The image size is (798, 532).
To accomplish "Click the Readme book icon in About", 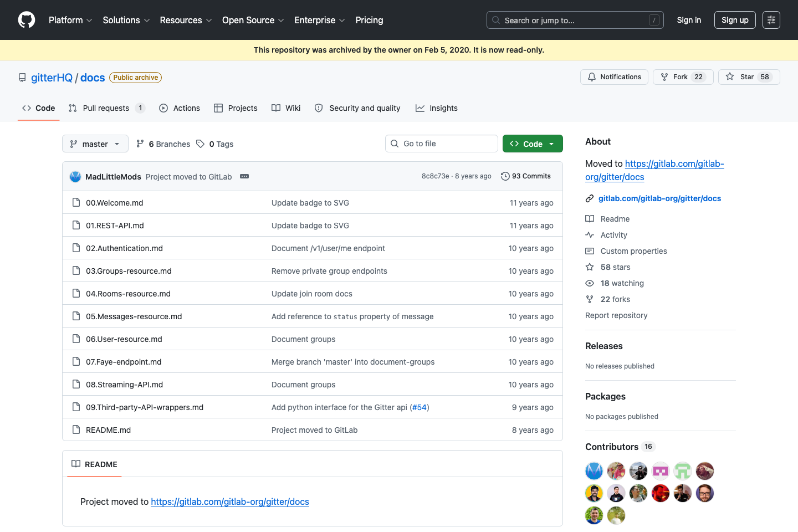I will (590, 218).
